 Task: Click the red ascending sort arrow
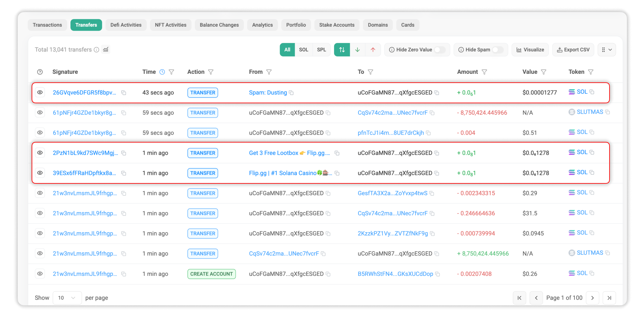coord(373,50)
